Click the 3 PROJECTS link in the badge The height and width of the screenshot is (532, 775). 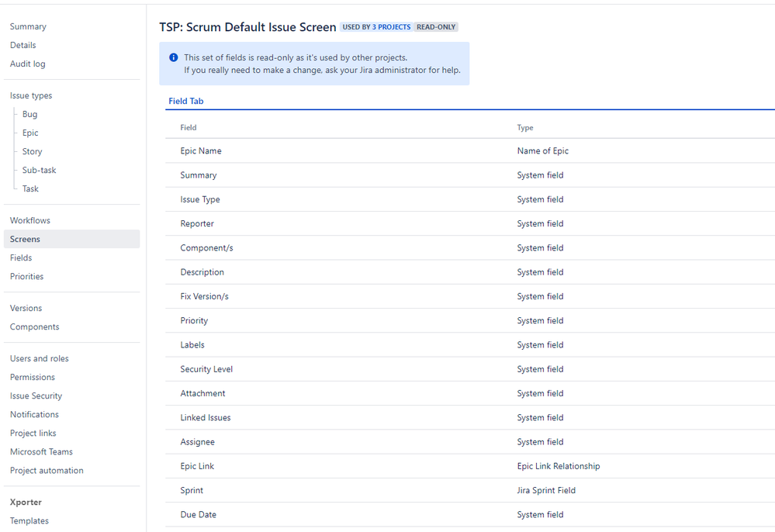tap(392, 27)
